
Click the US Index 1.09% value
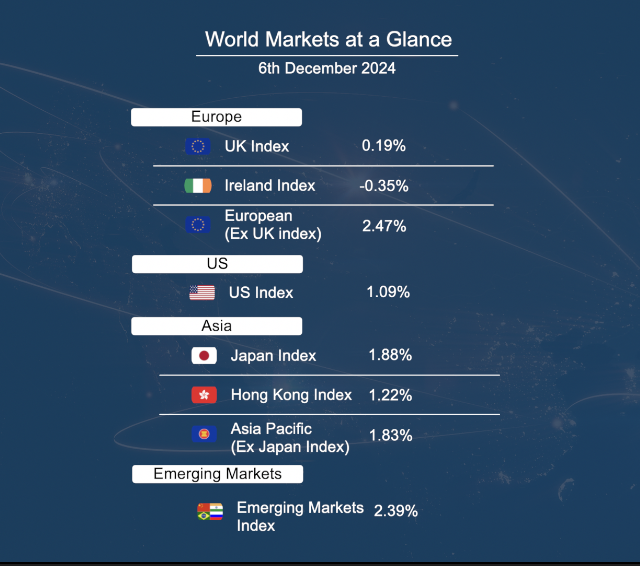(388, 293)
